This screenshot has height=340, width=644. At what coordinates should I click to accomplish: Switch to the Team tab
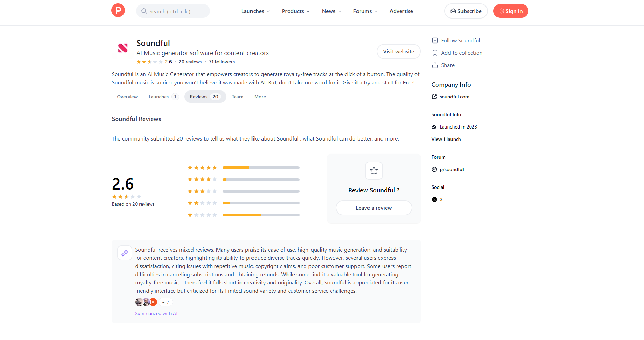pos(237,97)
